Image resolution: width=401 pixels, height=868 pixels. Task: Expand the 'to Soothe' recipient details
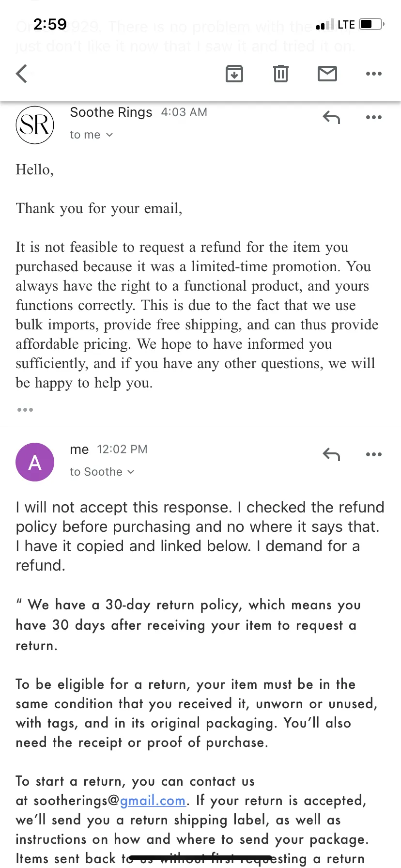pos(102,472)
